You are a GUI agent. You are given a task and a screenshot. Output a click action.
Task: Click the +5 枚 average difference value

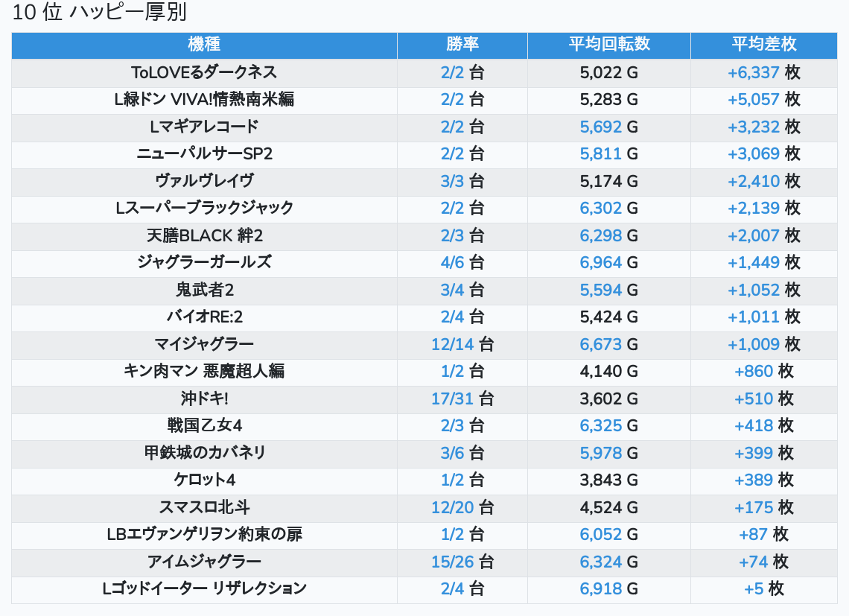(x=764, y=588)
